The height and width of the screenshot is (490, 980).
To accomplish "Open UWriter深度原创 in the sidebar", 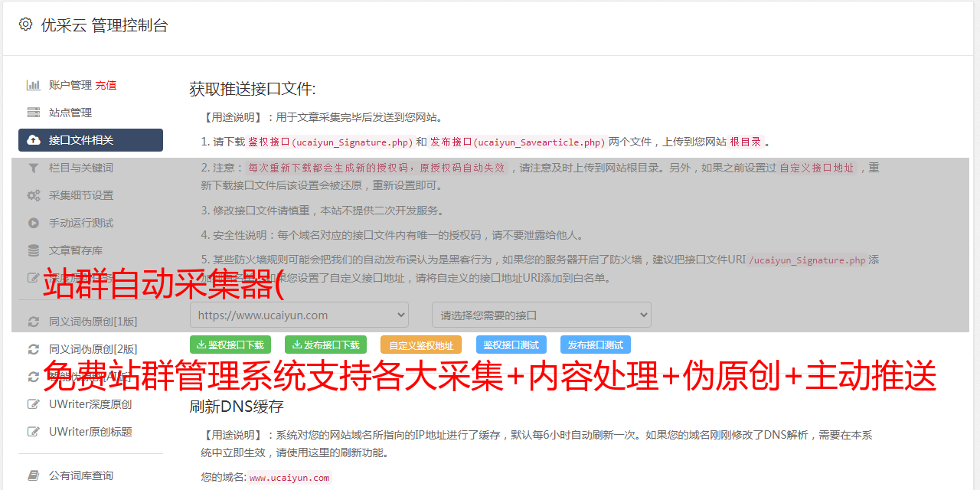I will pyautogui.click(x=90, y=404).
